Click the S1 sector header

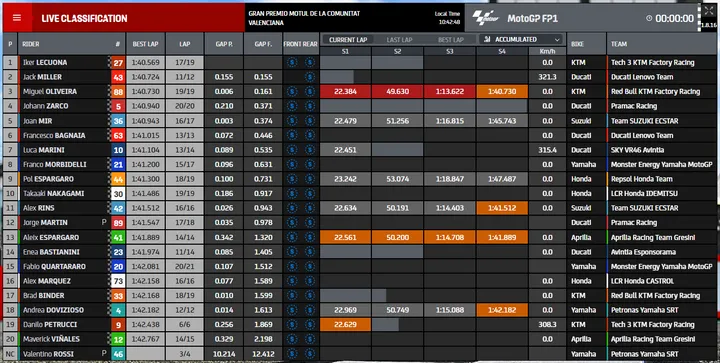[x=345, y=51]
